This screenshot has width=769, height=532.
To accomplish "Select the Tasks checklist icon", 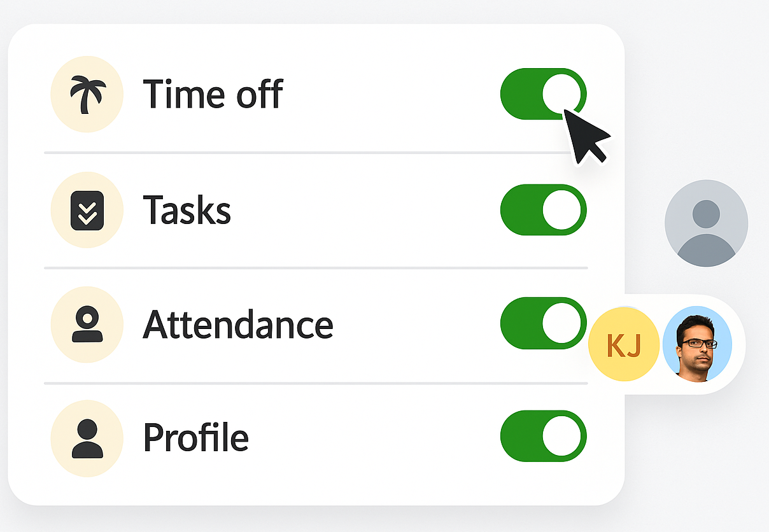I will click(x=87, y=210).
